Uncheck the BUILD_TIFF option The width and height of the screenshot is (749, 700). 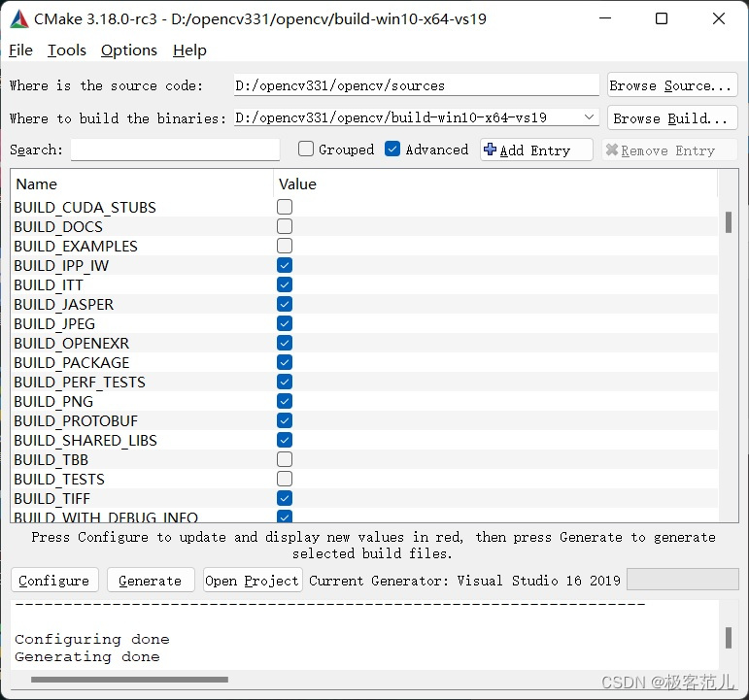tap(285, 498)
